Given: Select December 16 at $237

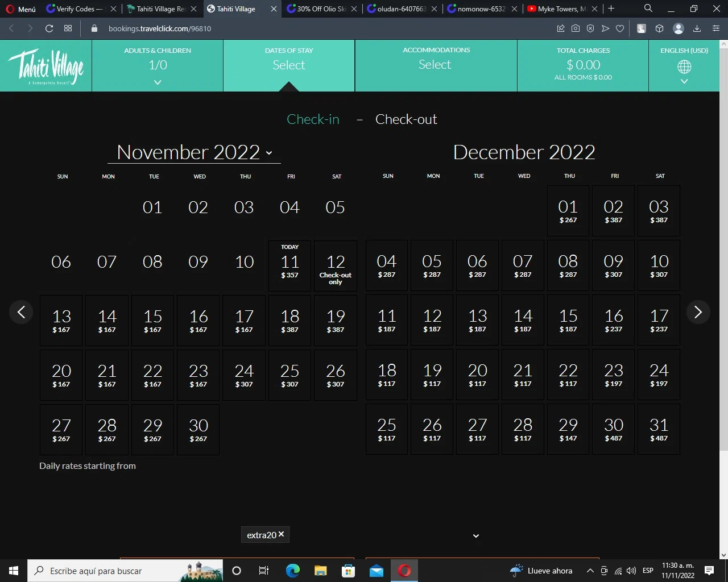Looking at the screenshot, I should (614, 320).
